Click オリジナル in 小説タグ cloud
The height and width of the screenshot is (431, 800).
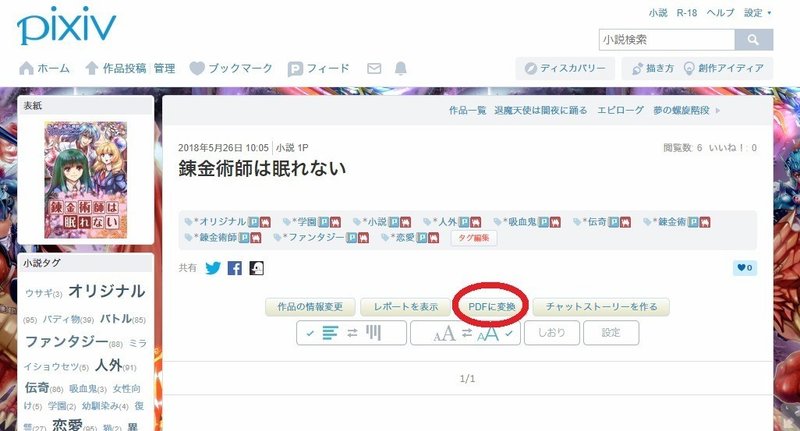(107, 291)
